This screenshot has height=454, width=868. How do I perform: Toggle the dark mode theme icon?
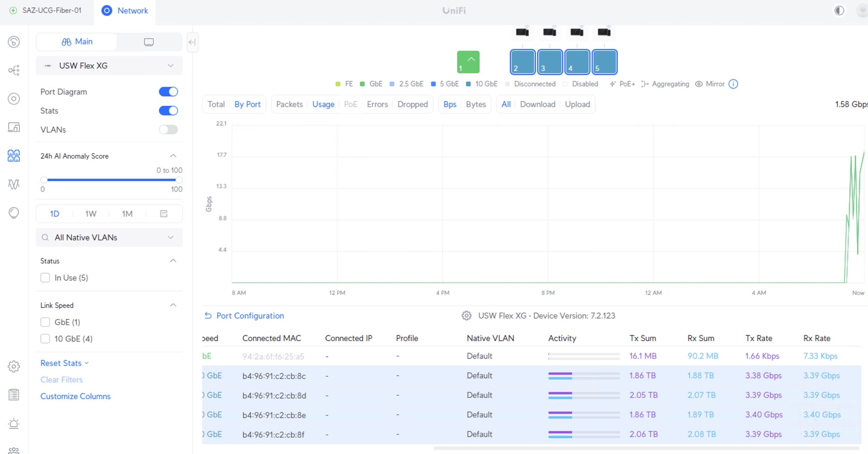click(839, 11)
